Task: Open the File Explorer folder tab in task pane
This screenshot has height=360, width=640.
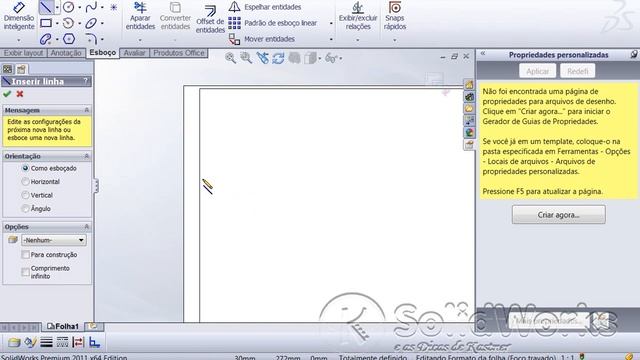Action: (469, 109)
